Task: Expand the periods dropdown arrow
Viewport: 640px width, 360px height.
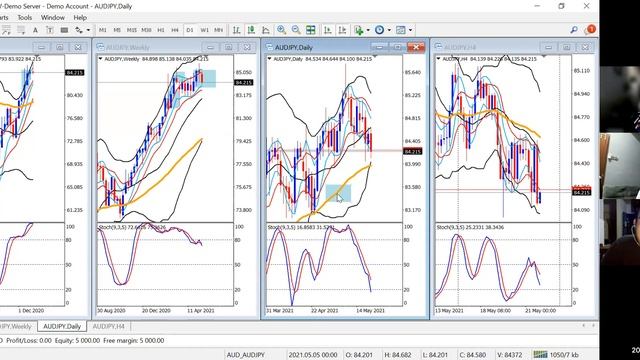Action: coord(389,30)
